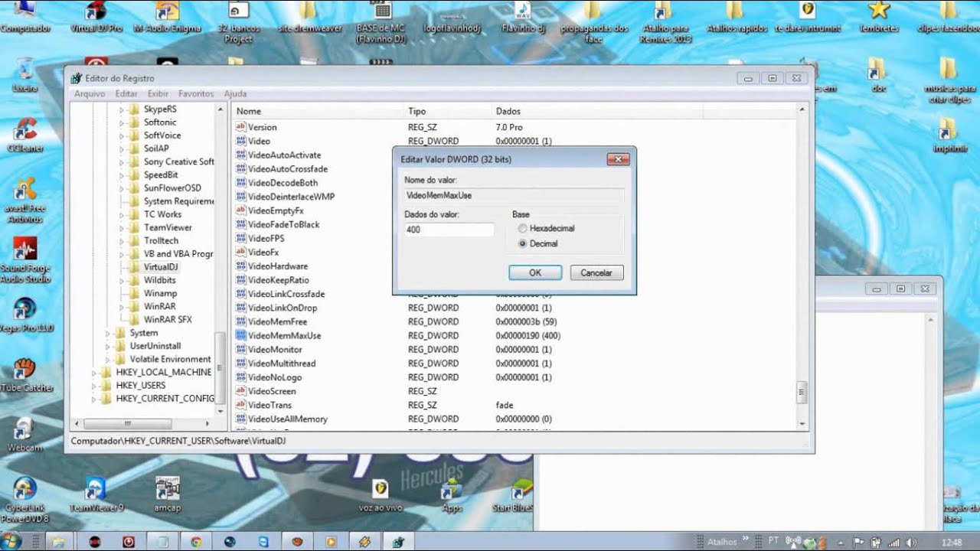980x551 pixels.
Task: Open the Exibir menu
Action: tap(158, 93)
